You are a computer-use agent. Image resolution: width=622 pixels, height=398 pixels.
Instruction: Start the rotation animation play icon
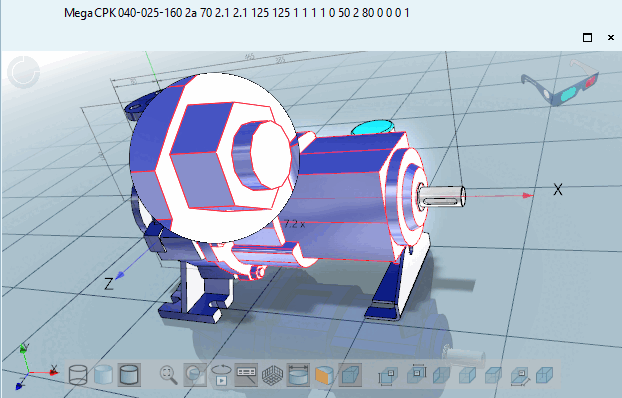(221, 375)
